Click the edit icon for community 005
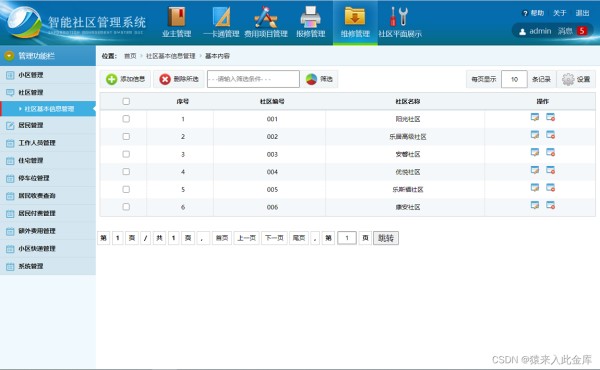 [535, 187]
